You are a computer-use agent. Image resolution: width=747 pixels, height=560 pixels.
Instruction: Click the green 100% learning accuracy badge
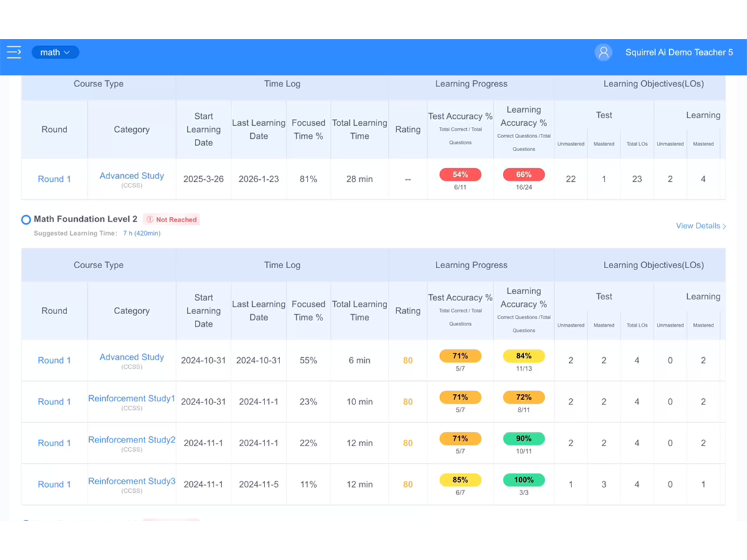(524, 480)
